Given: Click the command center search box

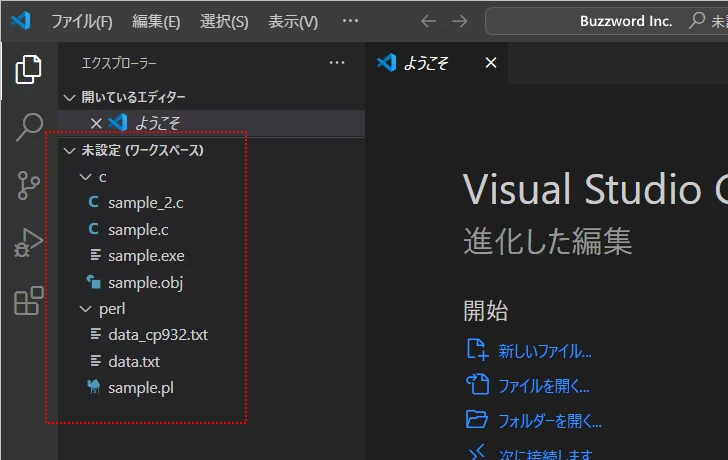Looking at the screenshot, I should 606,21.
